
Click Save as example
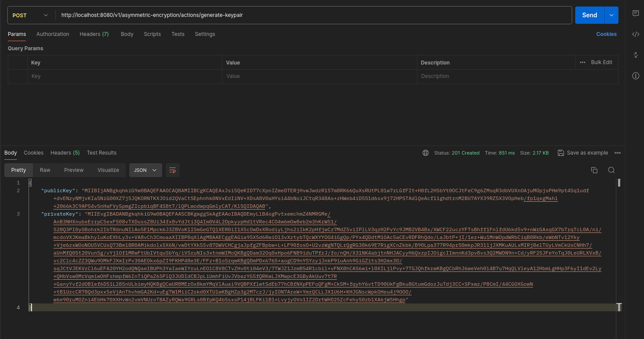[583, 153]
